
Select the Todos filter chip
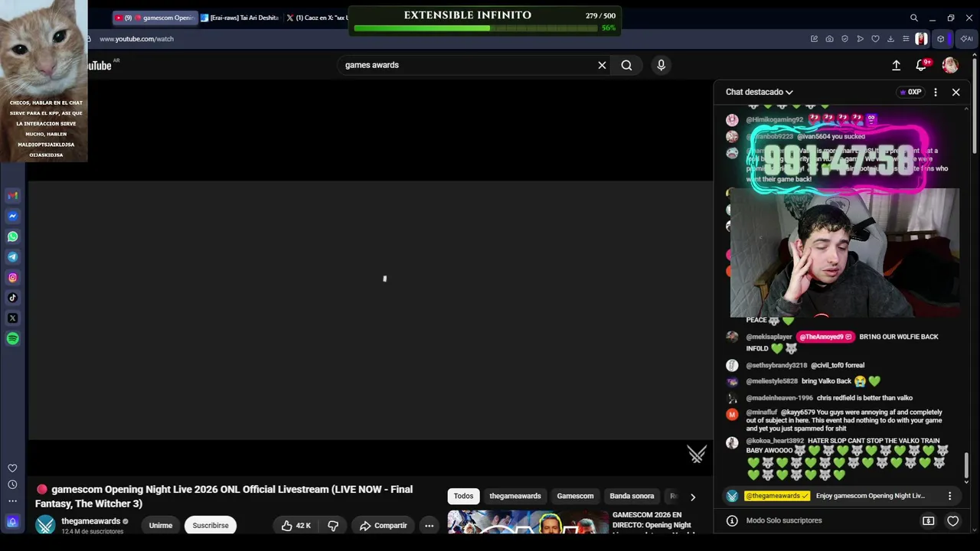click(463, 496)
